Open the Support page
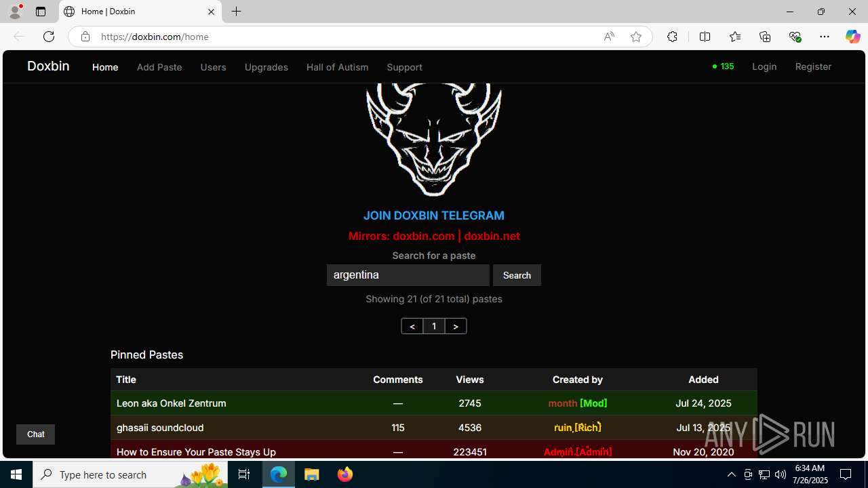The width and height of the screenshot is (868, 488). pyautogui.click(x=404, y=67)
